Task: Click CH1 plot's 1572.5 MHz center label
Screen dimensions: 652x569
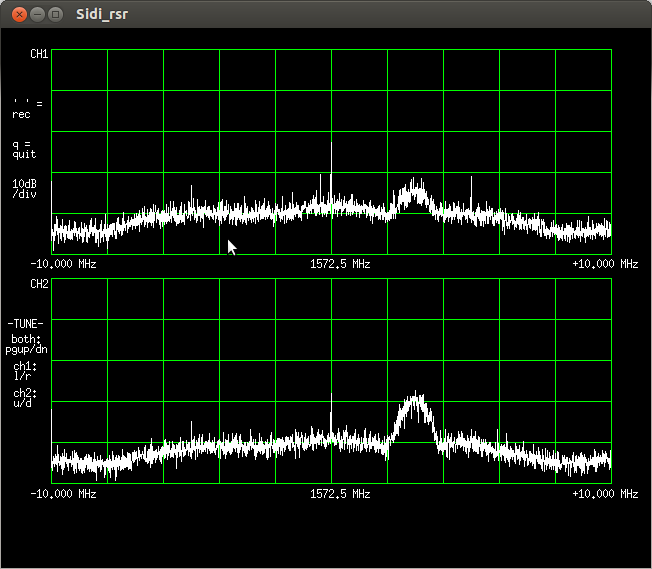Action: 340,264
